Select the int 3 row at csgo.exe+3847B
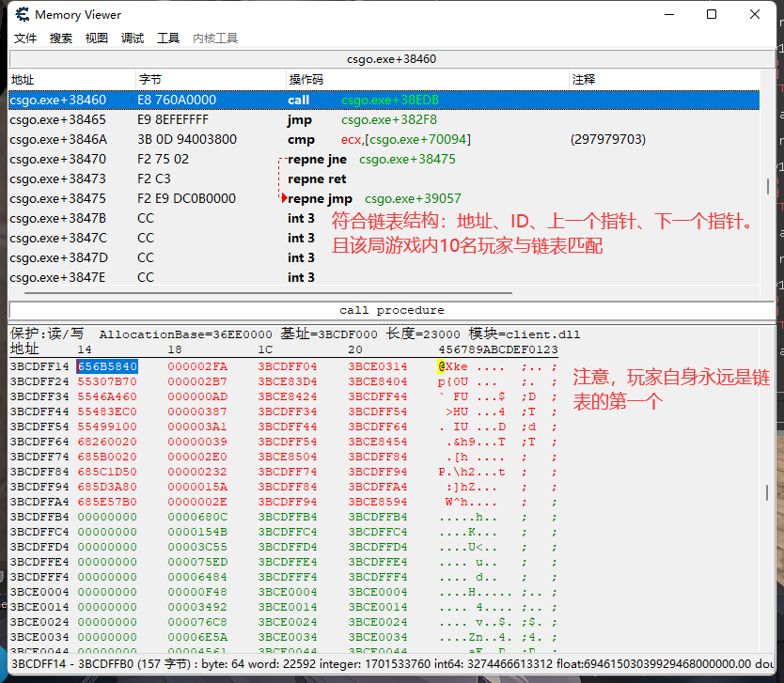The width and height of the screenshot is (784, 683). [384, 218]
